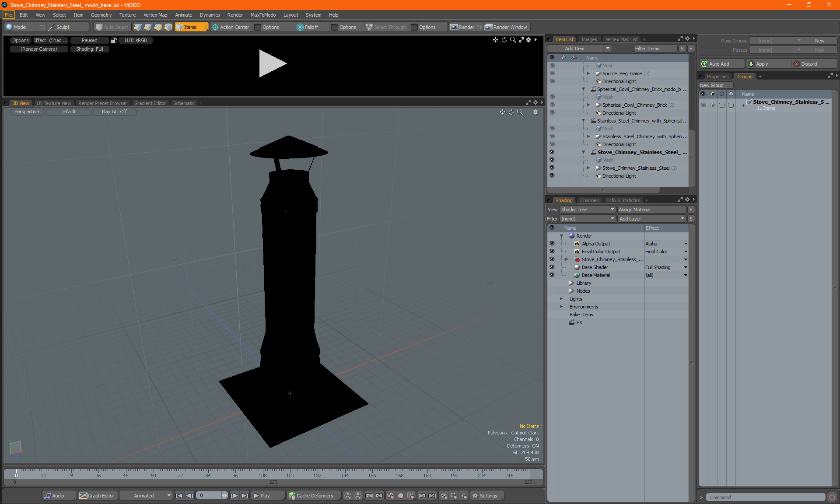Toggle visibility of Base Material layer
Screen dimensions: 840x504
(x=552, y=275)
